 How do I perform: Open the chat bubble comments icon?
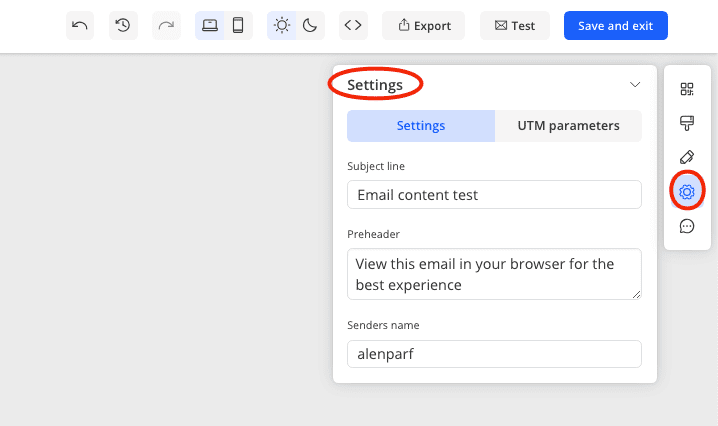[x=687, y=226]
